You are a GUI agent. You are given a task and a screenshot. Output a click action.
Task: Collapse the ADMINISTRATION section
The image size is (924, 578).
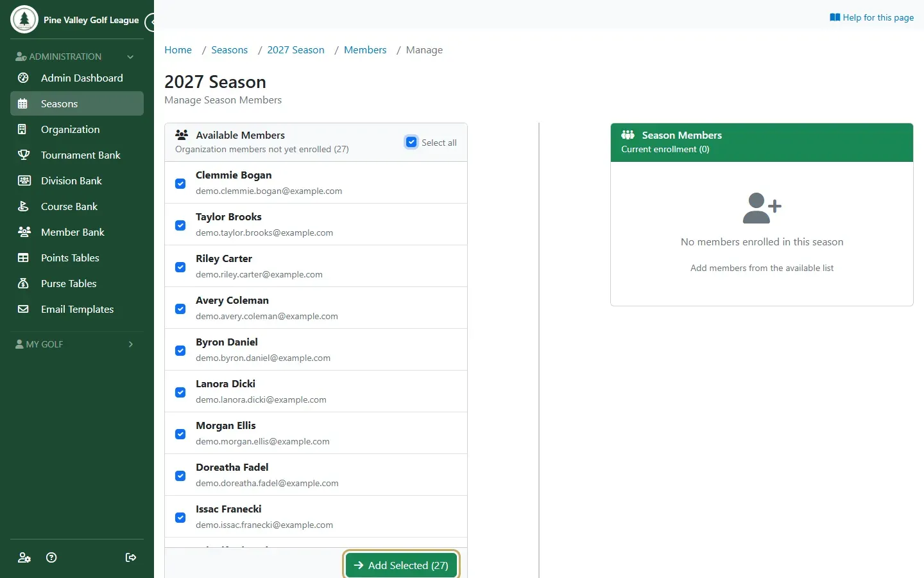tap(76, 57)
